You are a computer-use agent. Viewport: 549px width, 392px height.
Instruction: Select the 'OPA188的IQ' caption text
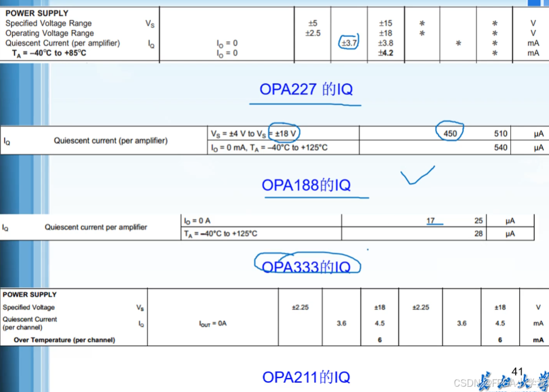(306, 185)
